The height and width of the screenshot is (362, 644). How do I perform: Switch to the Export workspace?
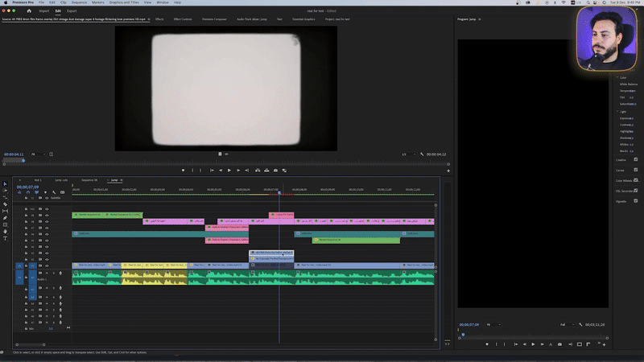pyautogui.click(x=72, y=10)
